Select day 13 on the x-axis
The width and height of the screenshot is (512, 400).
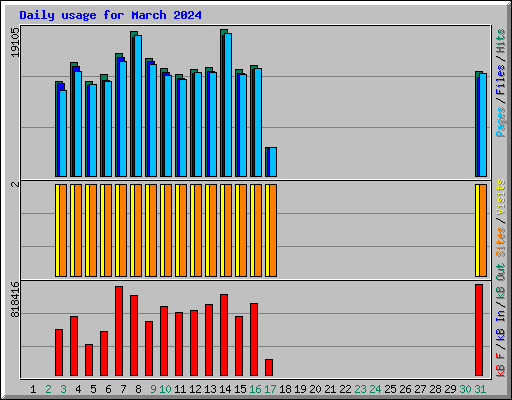click(x=210, y=389)
